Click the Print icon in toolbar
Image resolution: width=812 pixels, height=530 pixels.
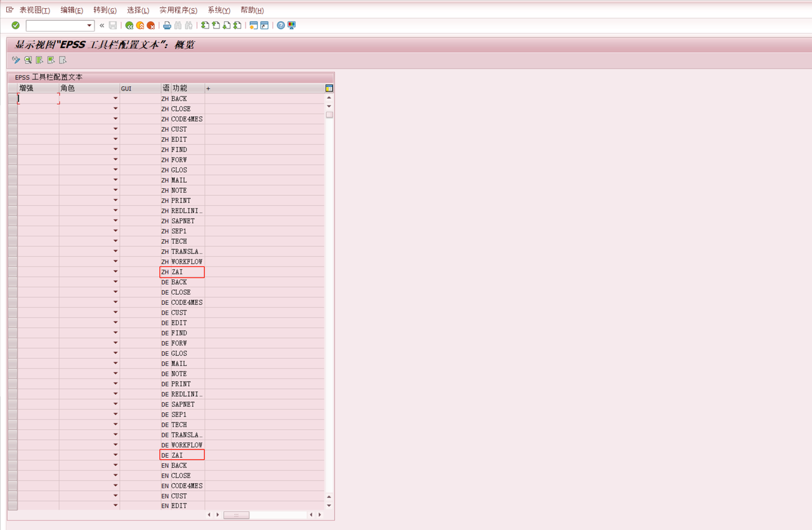pyautogui.click(x=167, y=25)
